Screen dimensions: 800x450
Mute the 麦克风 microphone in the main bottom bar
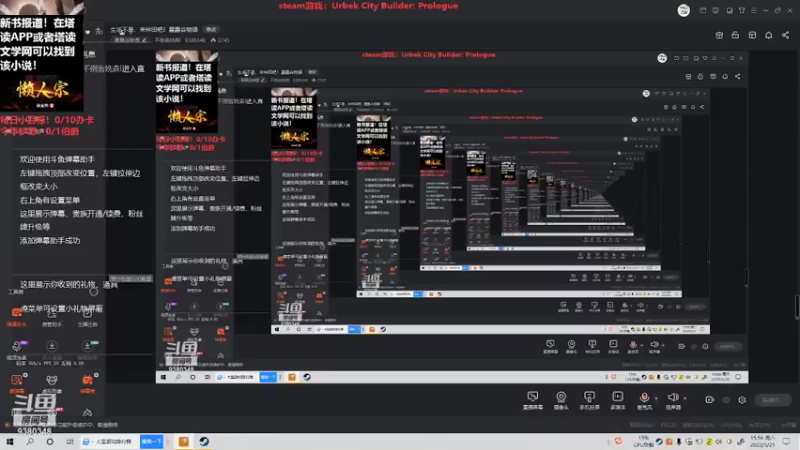pyautogui.click(x=644, y=400)
